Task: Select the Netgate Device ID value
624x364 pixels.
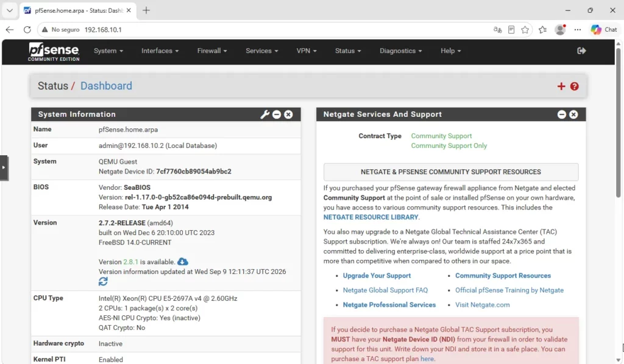Action: click(193, 172)
